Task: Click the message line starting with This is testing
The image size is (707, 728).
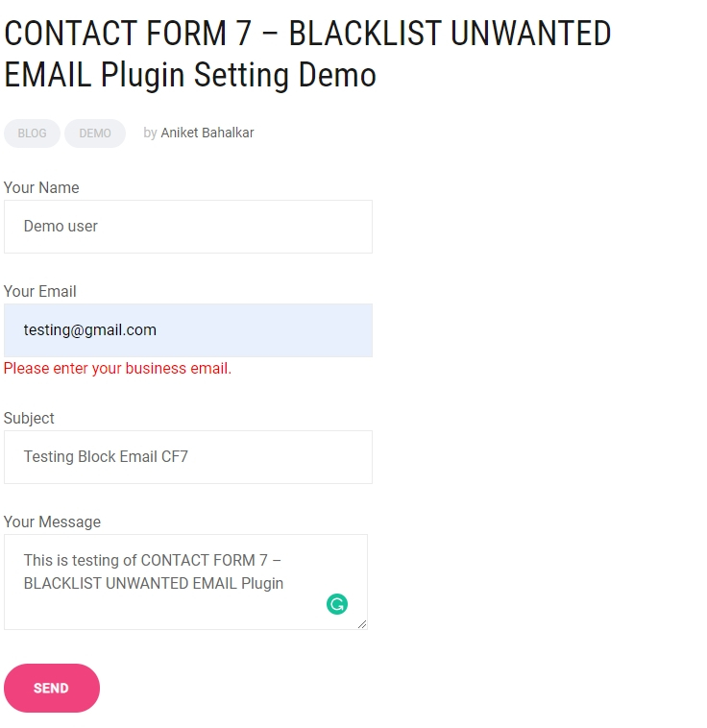Action: point(153,560)
